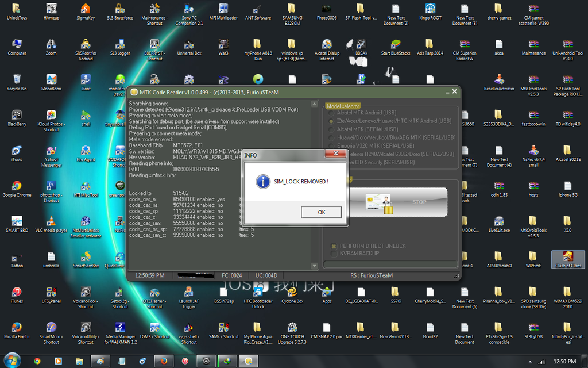Click the log scrollbar down arrow
The image size is (588, 368).
(314, 265)
